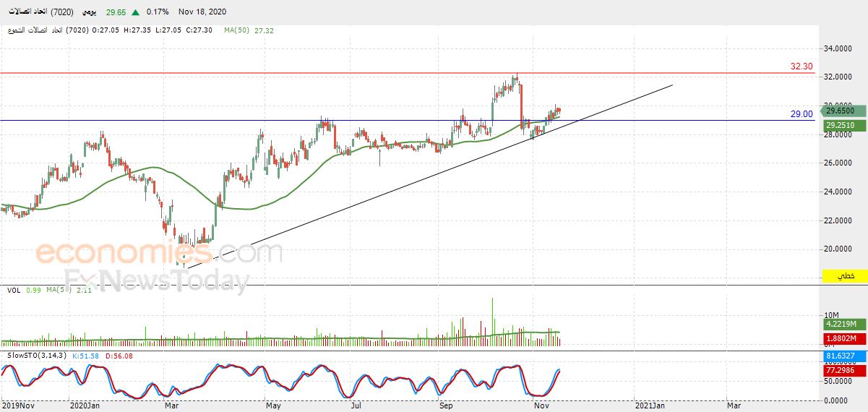Viewport: 868px width, 412px height.
Task: Click the 10M volume axis label
Action: click(831, 317)
